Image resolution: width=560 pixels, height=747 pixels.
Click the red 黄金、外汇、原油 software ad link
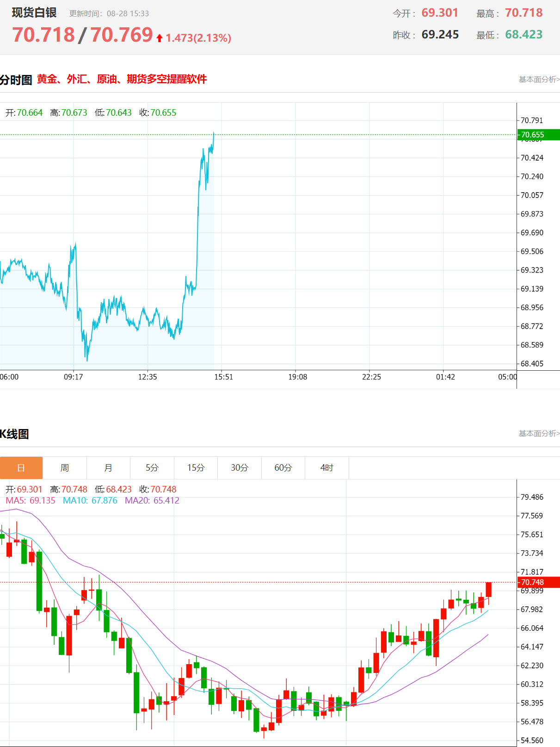click(x=122, y=79)
